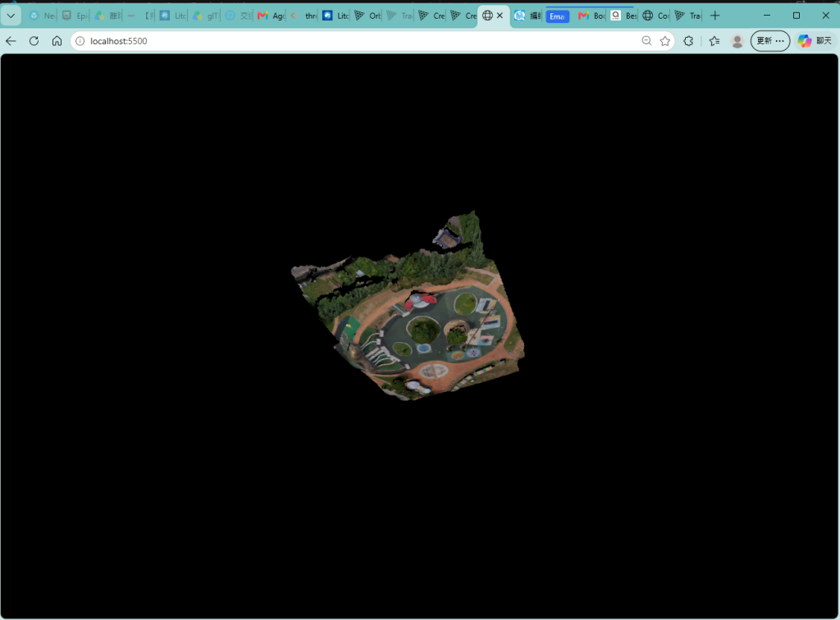The width and height of the screenshot is (840, 620).
Task: View site information for localhost:5500
Action: point(80,41)
